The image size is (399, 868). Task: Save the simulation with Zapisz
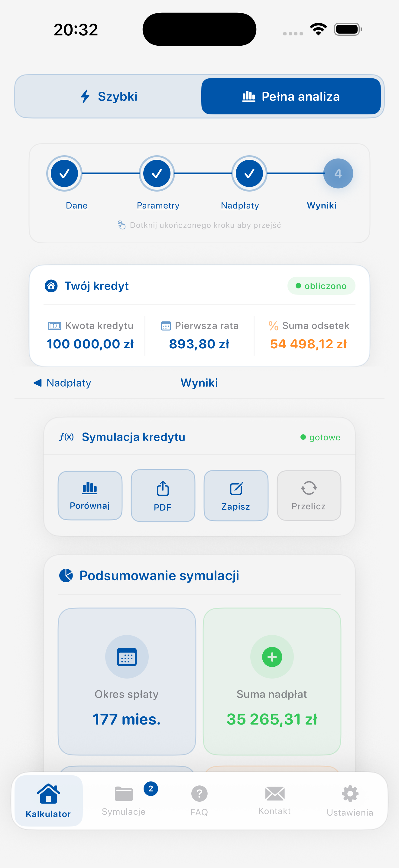[x=236, y=496]
